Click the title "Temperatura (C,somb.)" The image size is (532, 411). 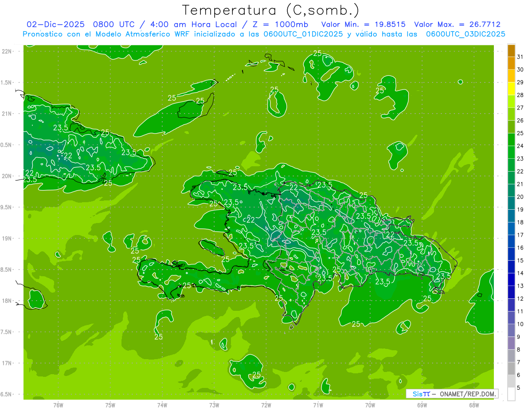pyautogui.click(x=271, y=11)
